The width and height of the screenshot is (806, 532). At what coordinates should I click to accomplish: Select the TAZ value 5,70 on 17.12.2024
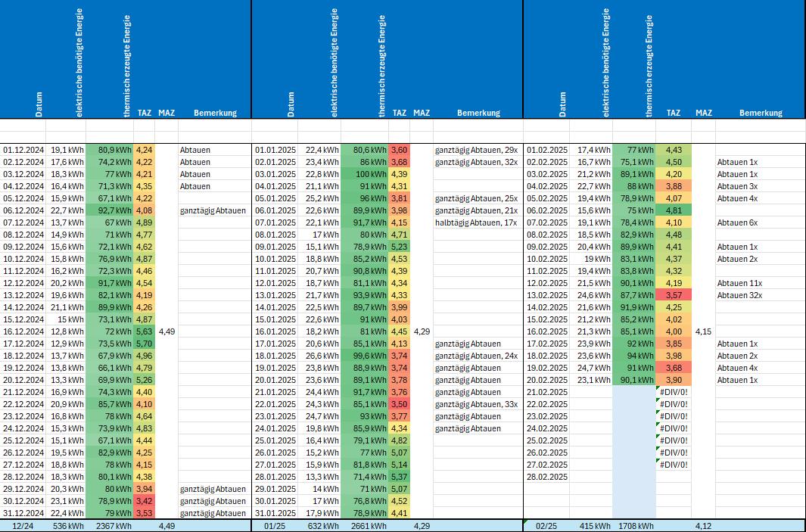pos(144,344)
